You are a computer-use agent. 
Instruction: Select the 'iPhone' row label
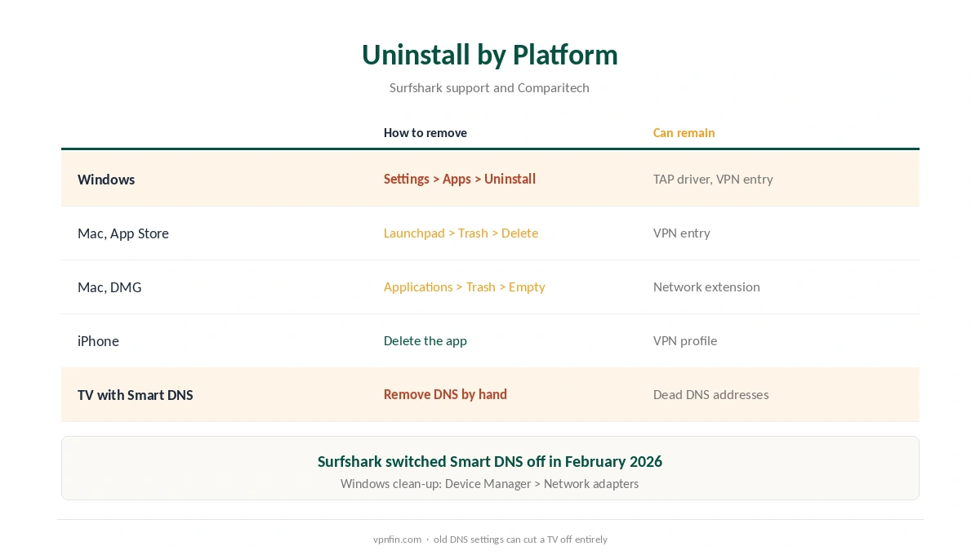pos(98,340)
